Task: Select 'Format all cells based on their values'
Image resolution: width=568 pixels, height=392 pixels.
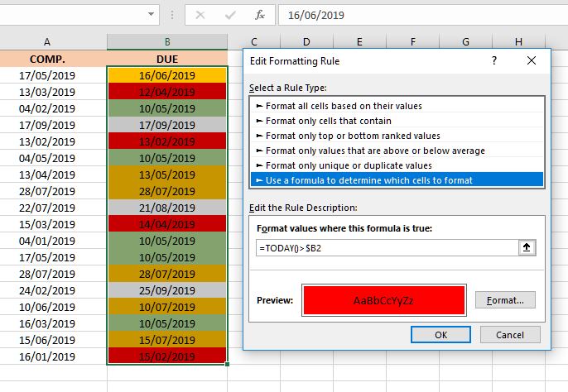Action: point(397,106)
